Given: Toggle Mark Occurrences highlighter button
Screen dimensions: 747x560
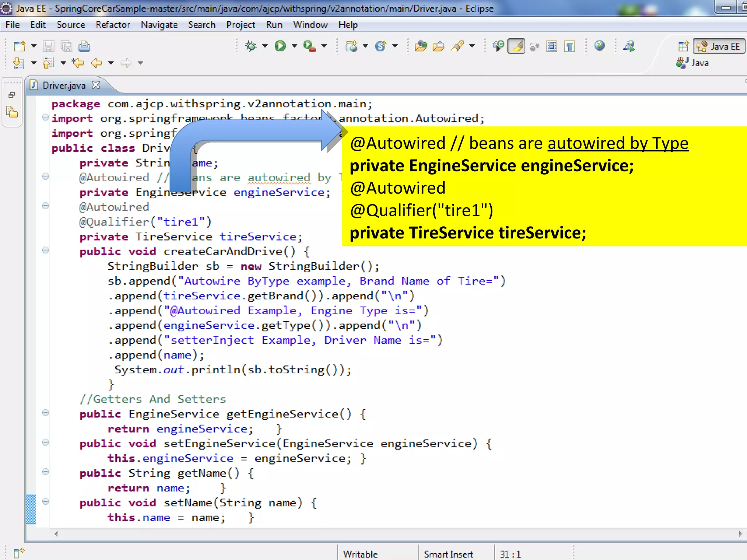Looking at the screenshot, I should tap(516, 46).
